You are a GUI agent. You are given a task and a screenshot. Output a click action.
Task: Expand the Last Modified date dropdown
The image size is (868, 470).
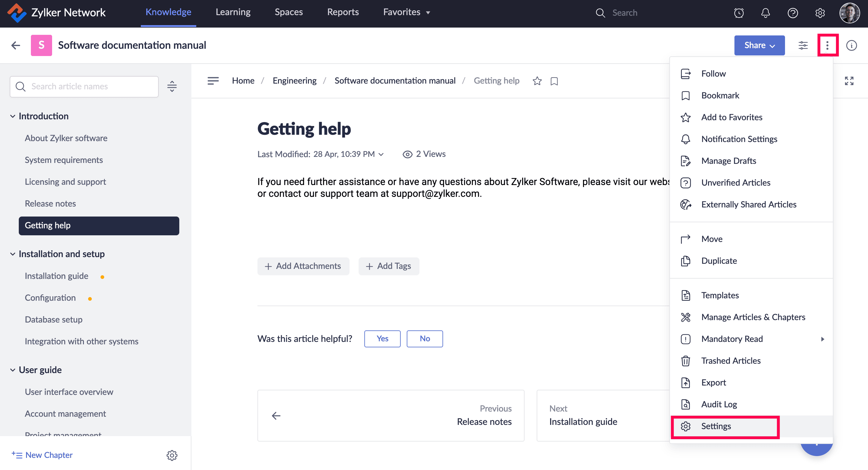(x=381, y=154)
